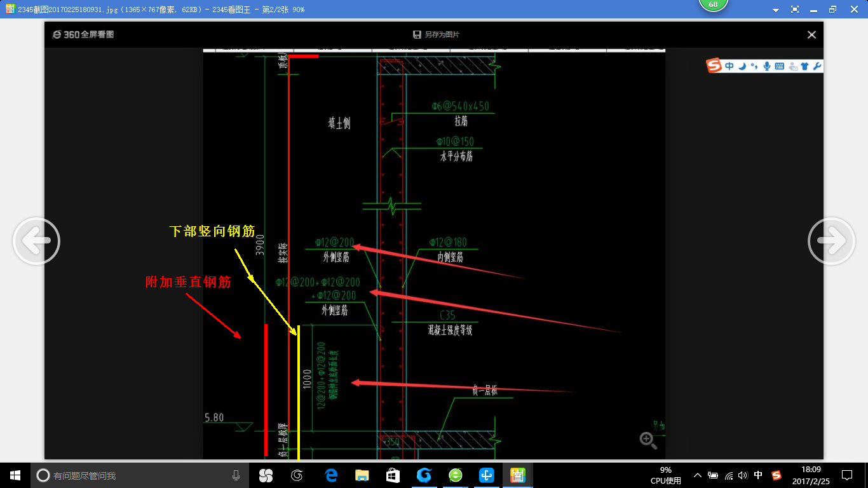The image size is (868, 488).
Task: Click the CPU使用 9% indicator
Action: (x=665, y=475)
